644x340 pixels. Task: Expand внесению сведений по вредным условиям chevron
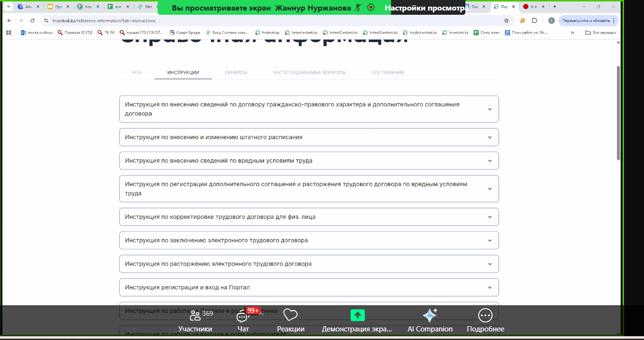pyautogui.click(x=490, y=161)
